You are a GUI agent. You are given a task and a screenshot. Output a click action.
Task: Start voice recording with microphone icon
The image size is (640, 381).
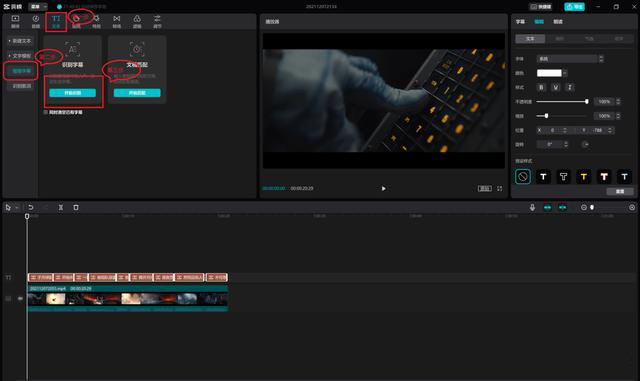[x=532, y=207]
